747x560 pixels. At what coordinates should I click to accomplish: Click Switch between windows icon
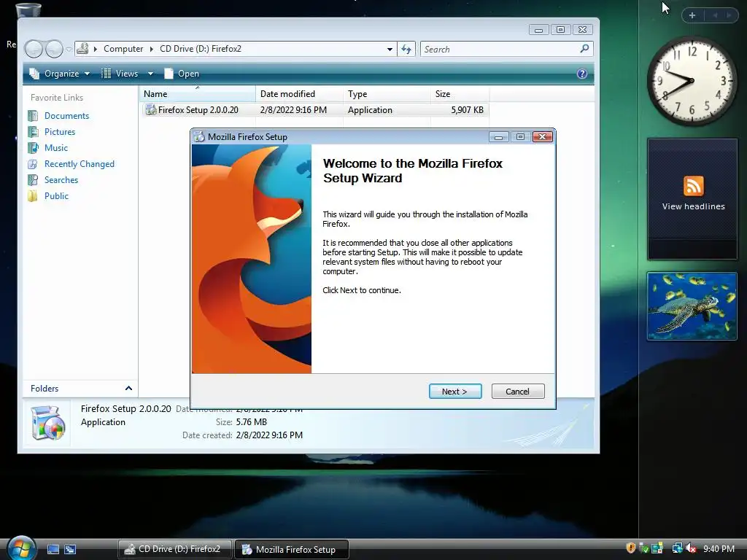(70, 550)
